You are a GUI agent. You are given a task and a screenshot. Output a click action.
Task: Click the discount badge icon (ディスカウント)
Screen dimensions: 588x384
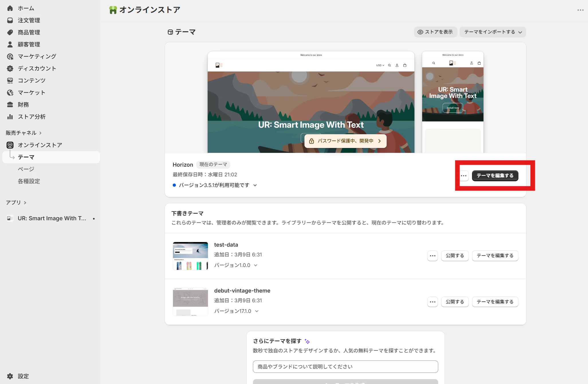point(10,69)
